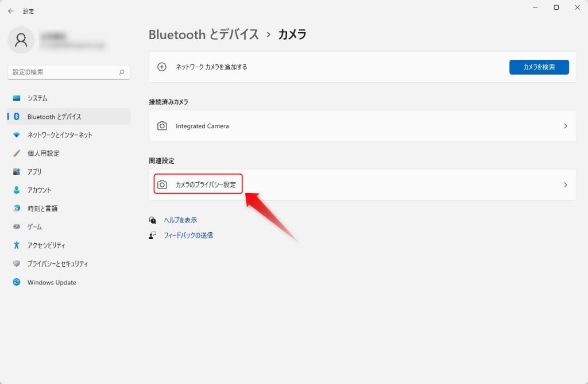Open Windows Update section

[x=69, y=282]
